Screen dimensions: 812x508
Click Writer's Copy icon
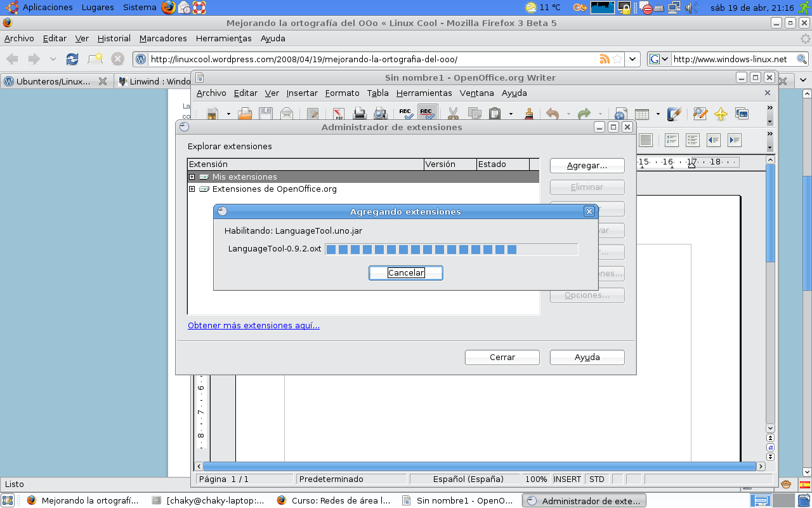(x=474, y=114)
